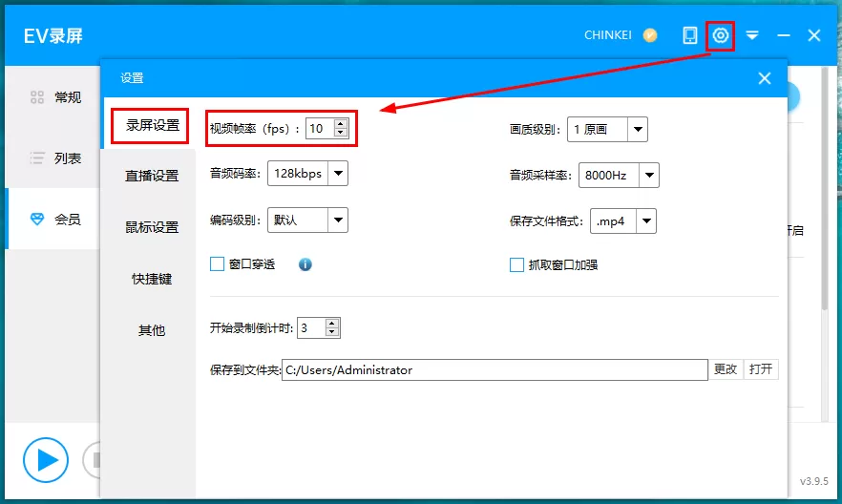The image size is (842, 504).
Task: Click the CHINKEI account name
Action: click(608, 35)
